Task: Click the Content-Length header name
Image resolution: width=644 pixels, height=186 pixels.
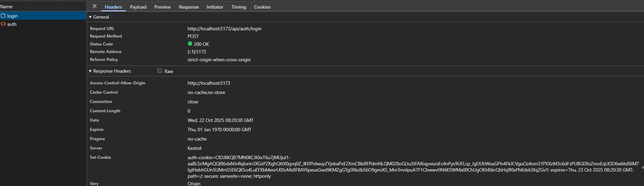Action: pos(105,111)
